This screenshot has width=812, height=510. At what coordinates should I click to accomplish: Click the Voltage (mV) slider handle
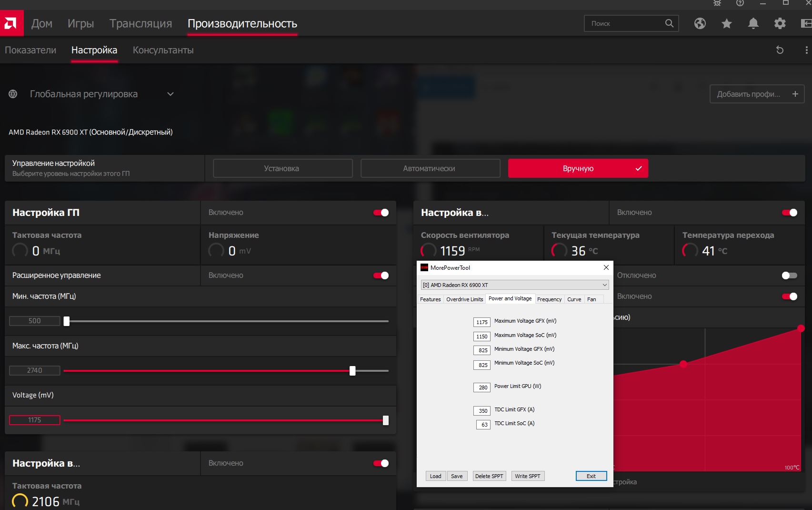[x=386, y=420]
